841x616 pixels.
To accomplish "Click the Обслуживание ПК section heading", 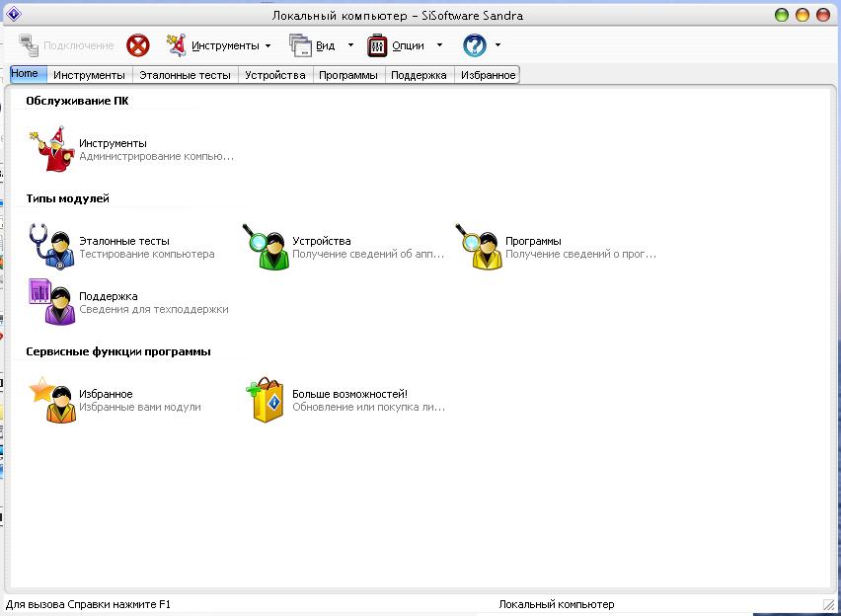I will pos(77,101).
